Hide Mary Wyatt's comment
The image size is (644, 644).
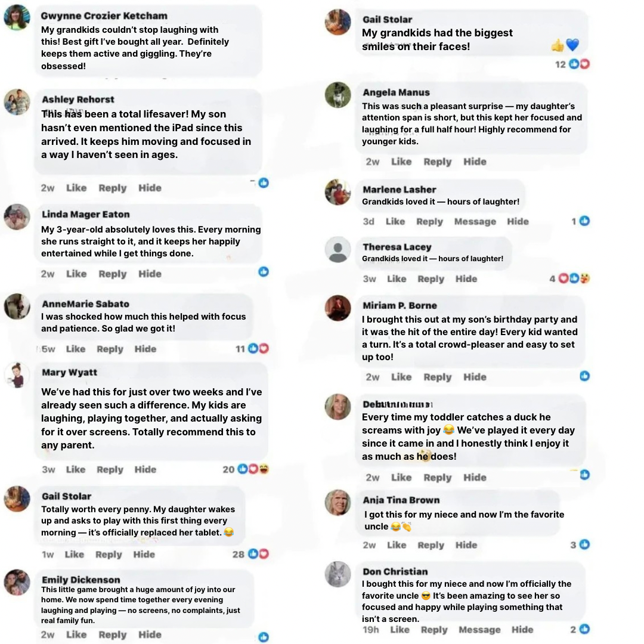pos(145,469)
